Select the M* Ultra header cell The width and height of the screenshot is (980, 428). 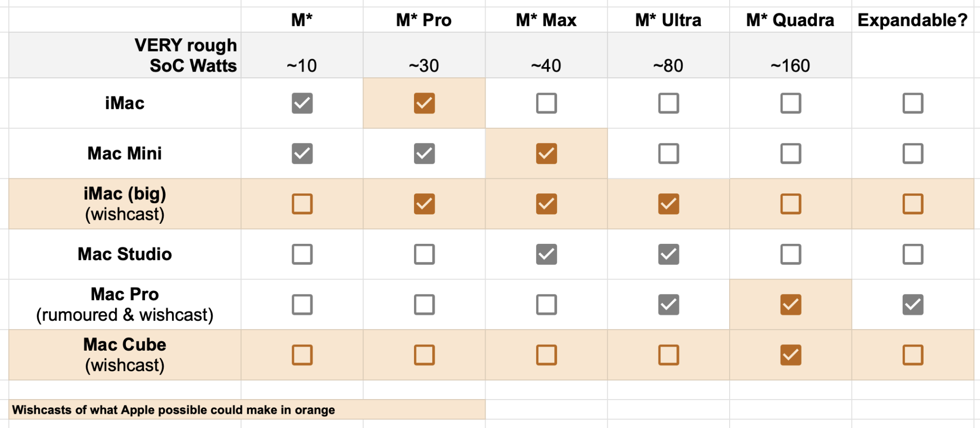pyautogui.click(x=668, y=20)
